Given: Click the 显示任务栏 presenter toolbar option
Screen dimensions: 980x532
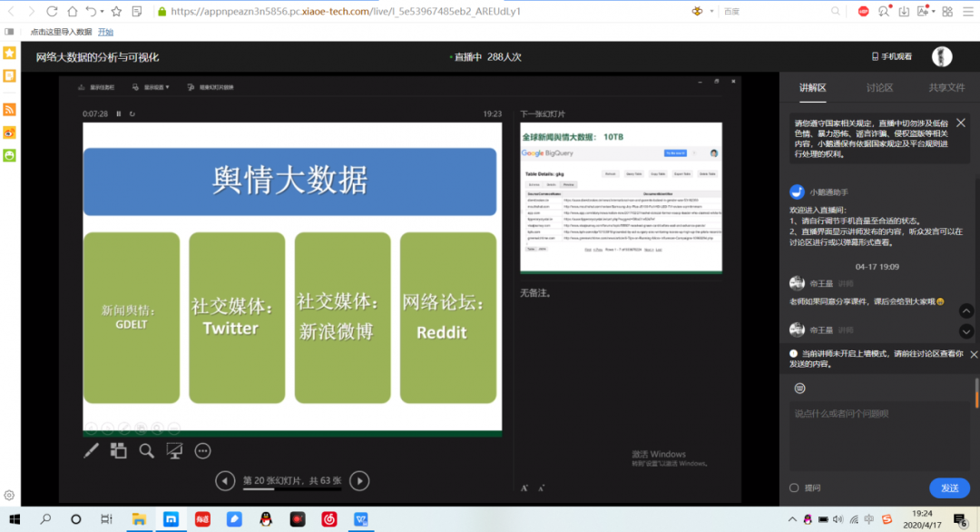Looking at the screenshot, I should pyautogui.click(x=96, y=87).
